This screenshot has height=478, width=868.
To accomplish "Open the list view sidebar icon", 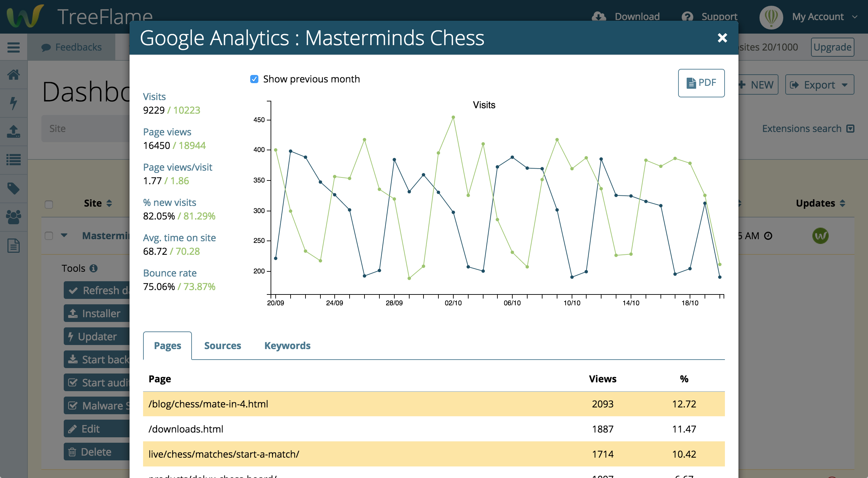I will tap(14, 160).
